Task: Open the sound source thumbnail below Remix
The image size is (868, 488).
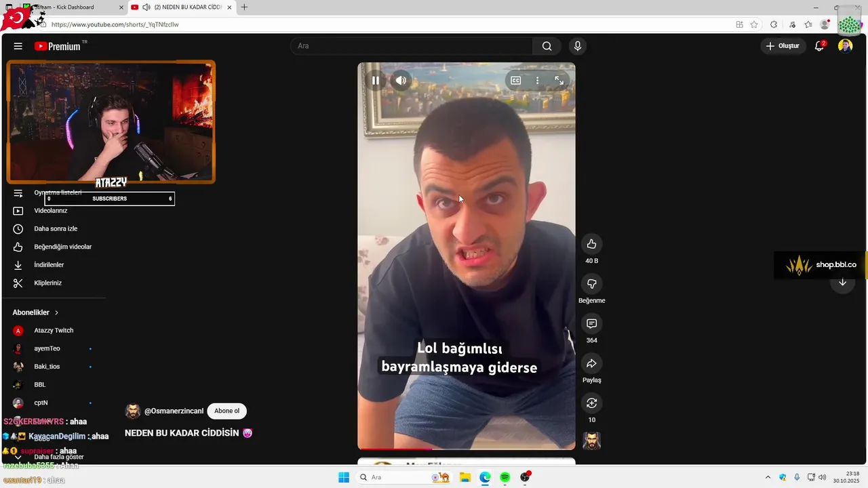Action: pyautogui.click(x=591, y=441)
